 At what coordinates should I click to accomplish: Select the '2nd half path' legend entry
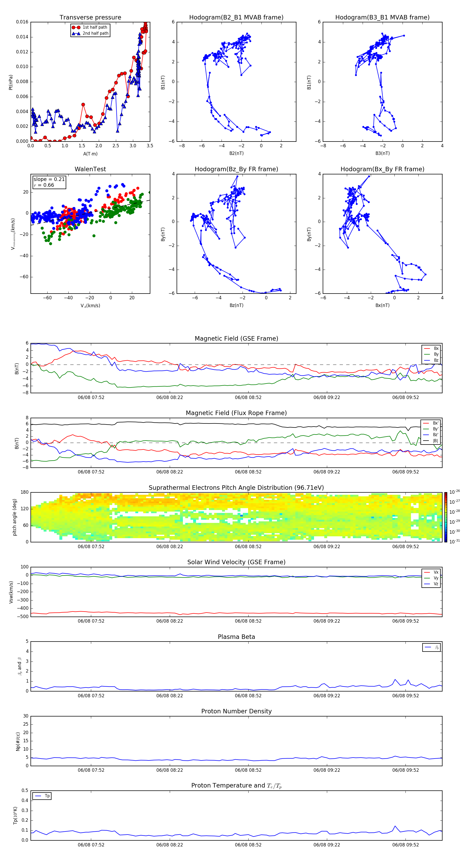(90, 33)
